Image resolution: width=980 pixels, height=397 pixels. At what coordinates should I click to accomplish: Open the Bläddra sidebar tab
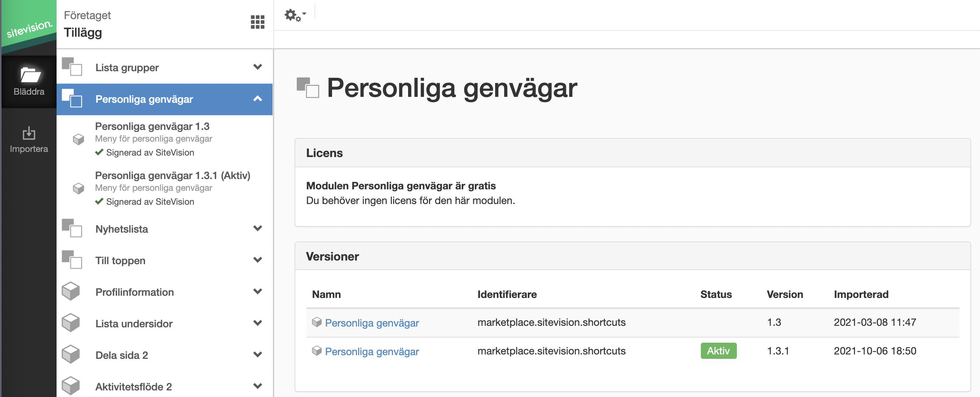(x=29, y=82)
